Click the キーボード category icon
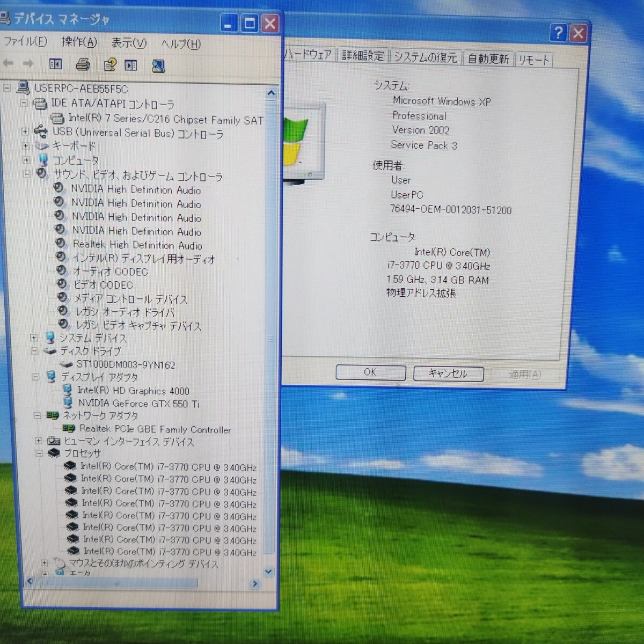 (x=41, y=145)
